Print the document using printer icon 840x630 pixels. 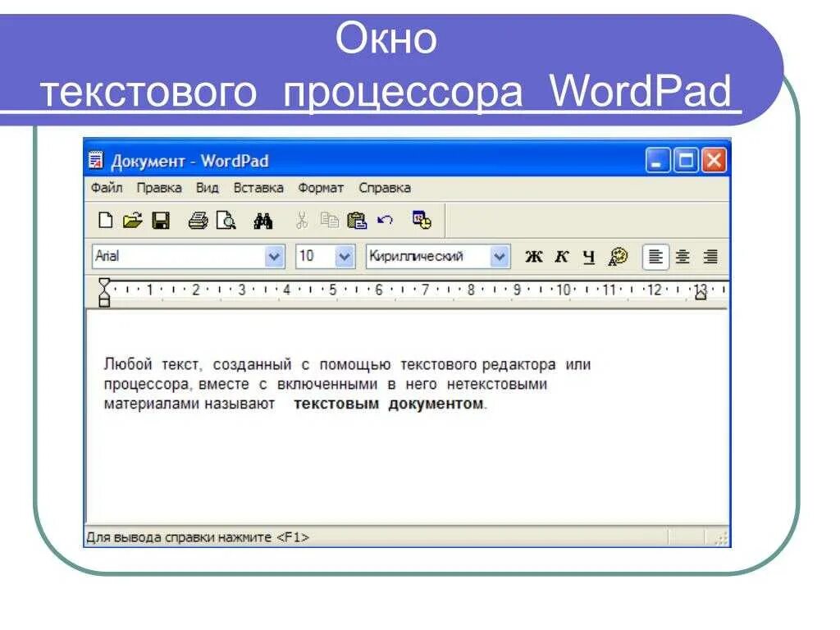(x=198, y=220)
